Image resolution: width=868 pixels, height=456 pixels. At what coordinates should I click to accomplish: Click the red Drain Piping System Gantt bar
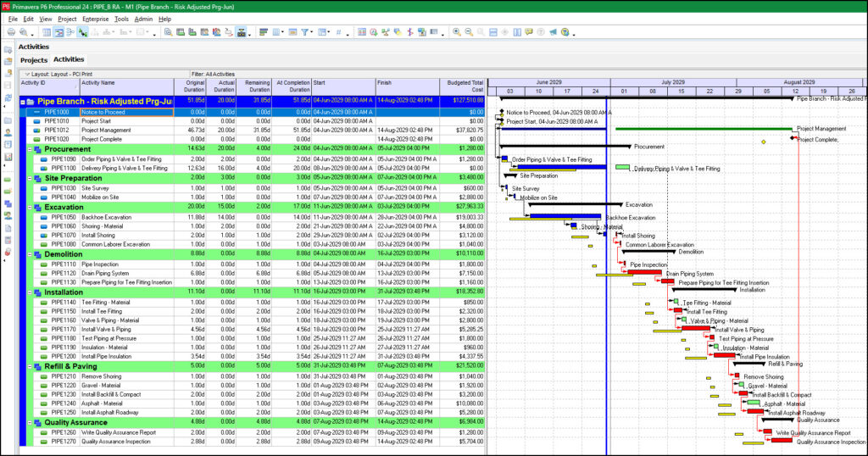tap(645, 272)
